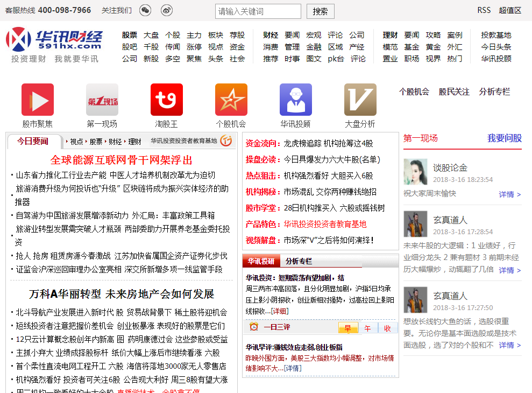
Task: Open 山东省力推化工行业去产能 news link
Action: (x=61, y=176)
